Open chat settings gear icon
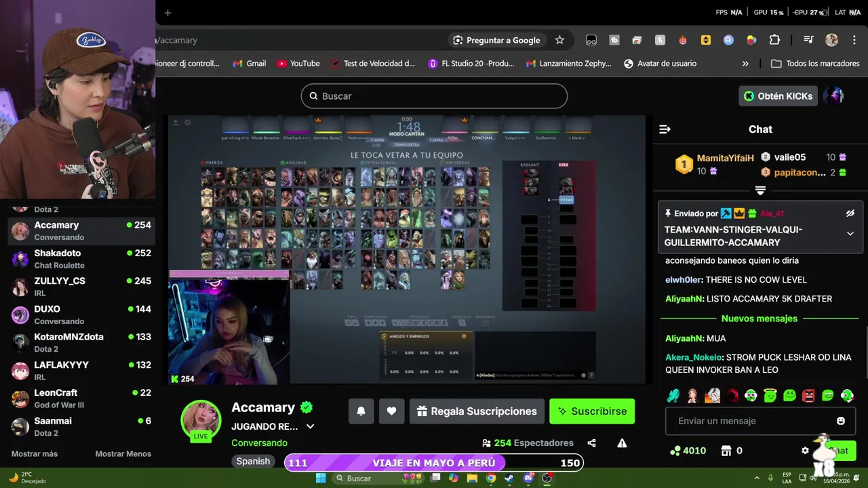 point(805,451)
